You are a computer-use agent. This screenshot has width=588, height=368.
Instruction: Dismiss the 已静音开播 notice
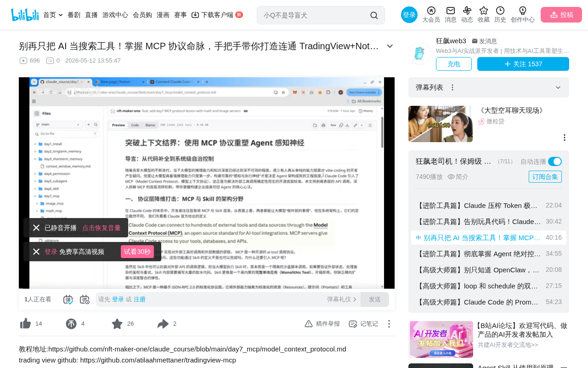pyautogui.click(x=36, y=228)
